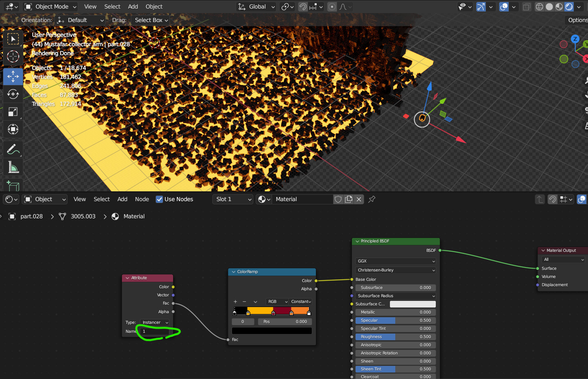Activate the 3D Cursor tool
This screenshot has height=379, width=588.
(13, 57)
